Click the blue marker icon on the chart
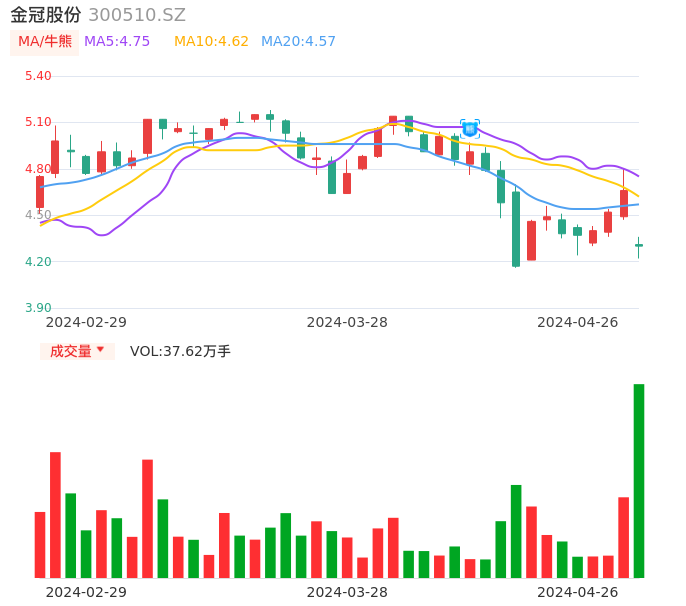686x606 pixels. point(469,129)
